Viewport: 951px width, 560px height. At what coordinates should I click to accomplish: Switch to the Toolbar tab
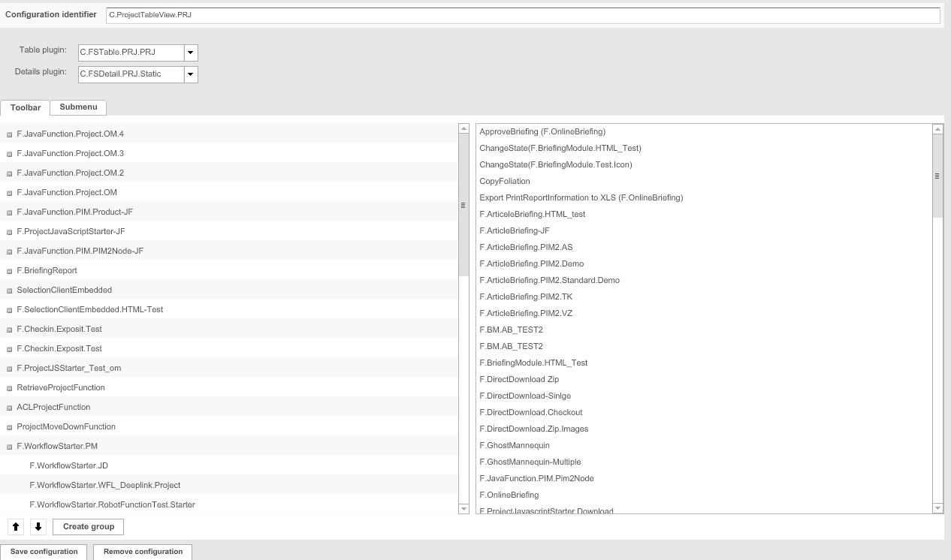25,107
